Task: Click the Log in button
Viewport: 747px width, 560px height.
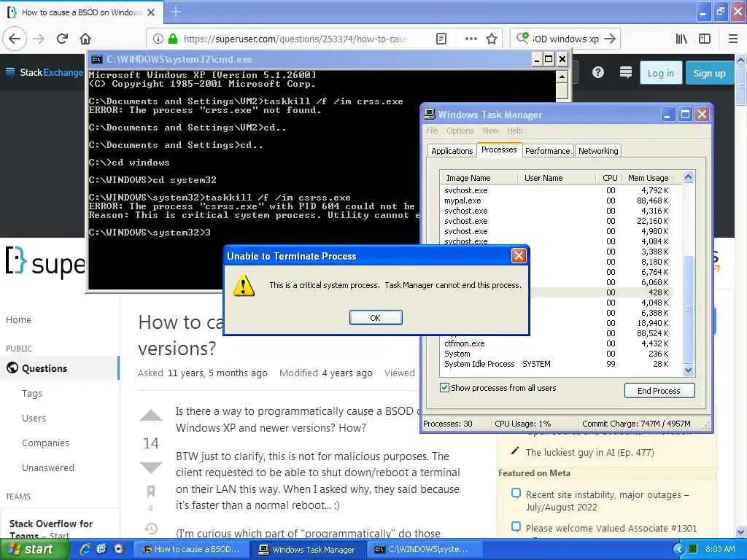Action: click(x=660, y=73)
